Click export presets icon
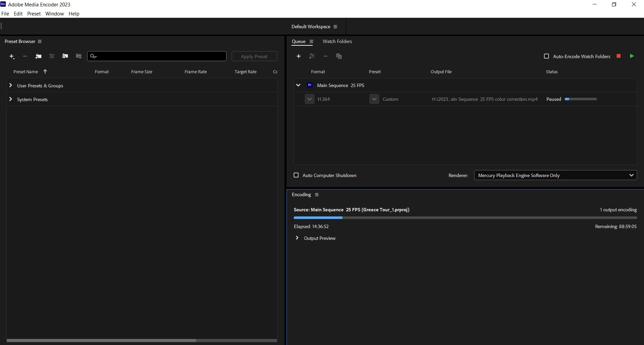Image resolution: width=644 pixels, height=345 pixels. (79, 56)
